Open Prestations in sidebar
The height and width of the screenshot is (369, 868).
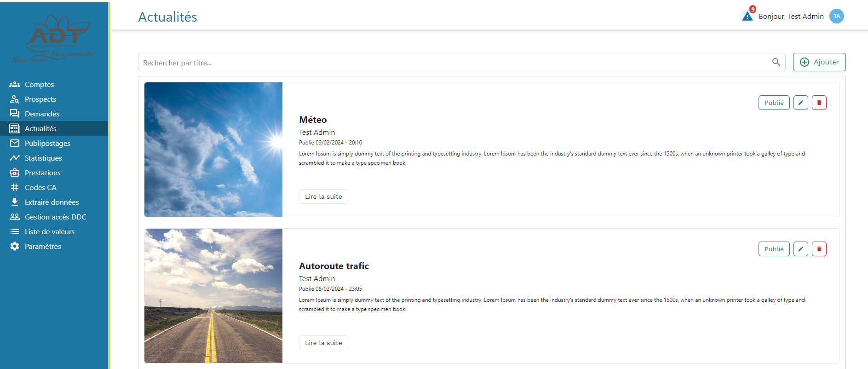click(x=54, y=173)
